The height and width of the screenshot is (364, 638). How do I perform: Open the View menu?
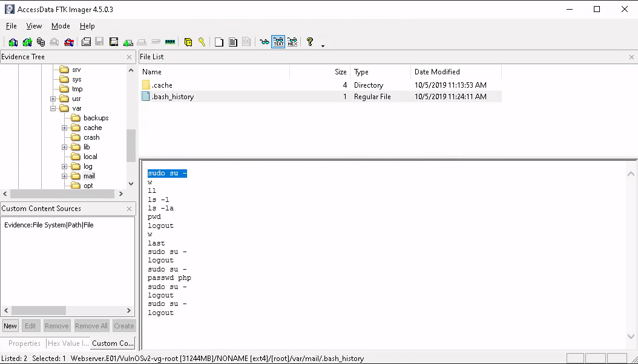click(34, 26)
